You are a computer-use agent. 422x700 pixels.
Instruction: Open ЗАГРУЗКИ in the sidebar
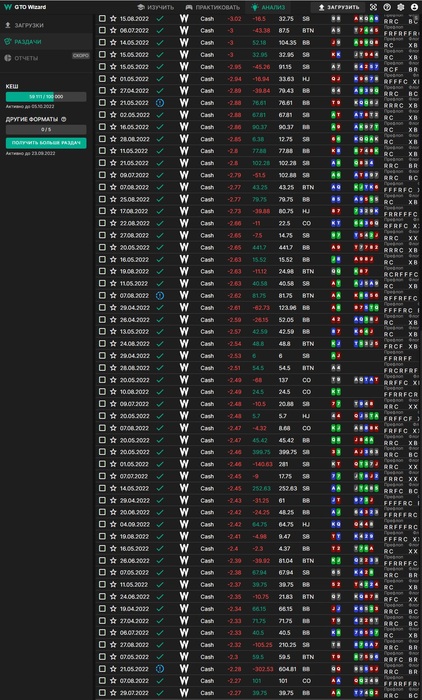46,25
